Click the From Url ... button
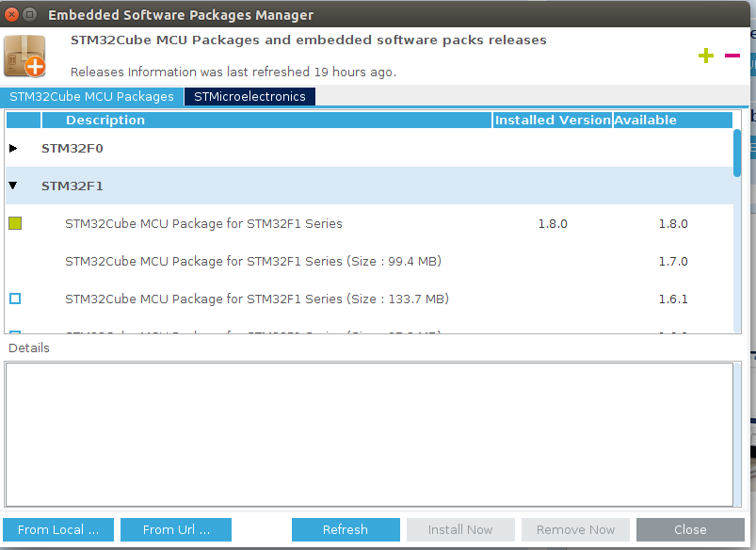The image size is (756, 550). coord(176,529)
